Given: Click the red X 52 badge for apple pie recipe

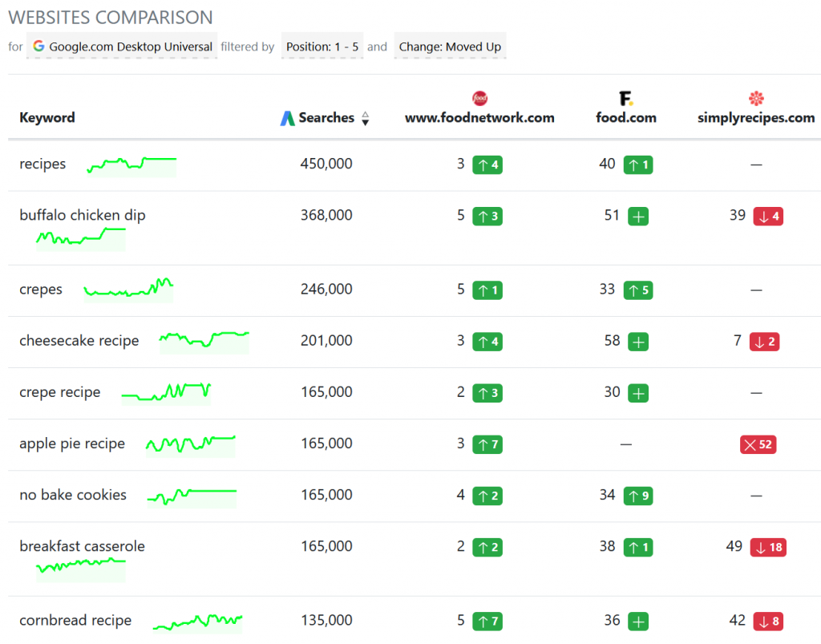Looking at the screenshot, I should (x=758, y=444).
